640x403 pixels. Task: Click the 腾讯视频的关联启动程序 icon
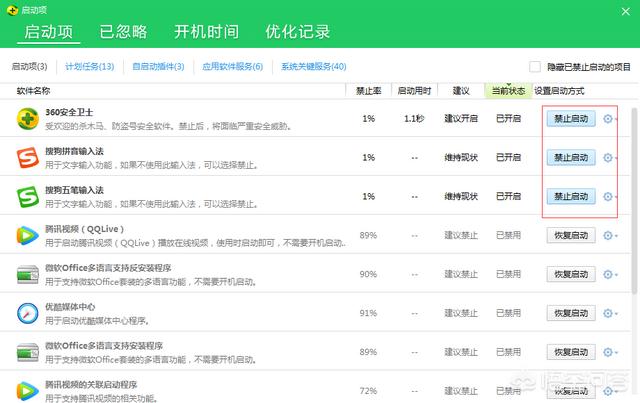coord(28,391)
